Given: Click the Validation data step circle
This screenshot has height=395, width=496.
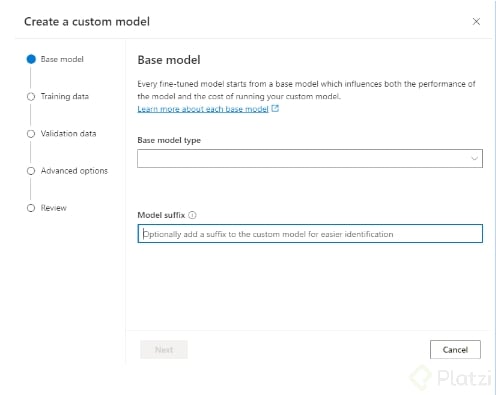Looking at the screenshot, I should point(31,134).
